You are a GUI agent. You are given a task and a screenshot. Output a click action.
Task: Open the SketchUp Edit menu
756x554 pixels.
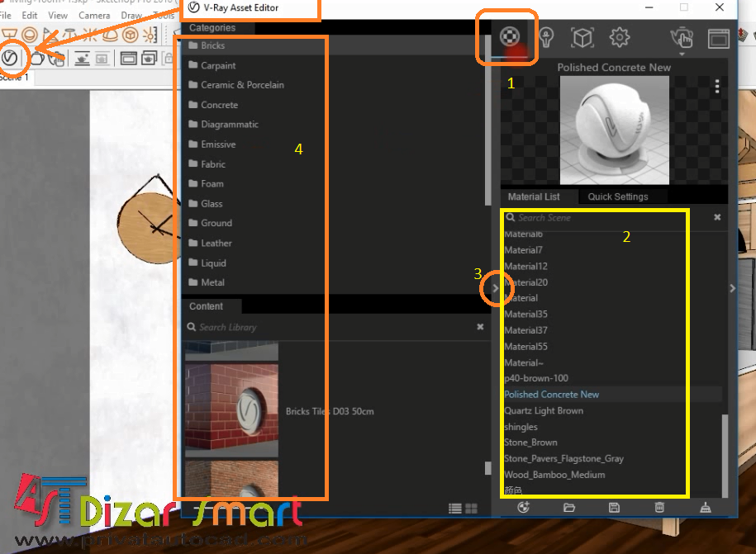pos(30,16)
